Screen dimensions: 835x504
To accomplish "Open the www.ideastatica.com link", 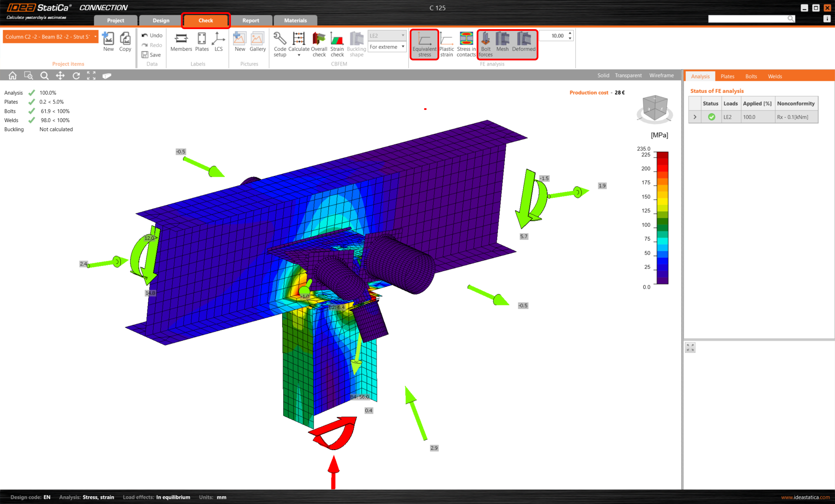I will [805, 497].
